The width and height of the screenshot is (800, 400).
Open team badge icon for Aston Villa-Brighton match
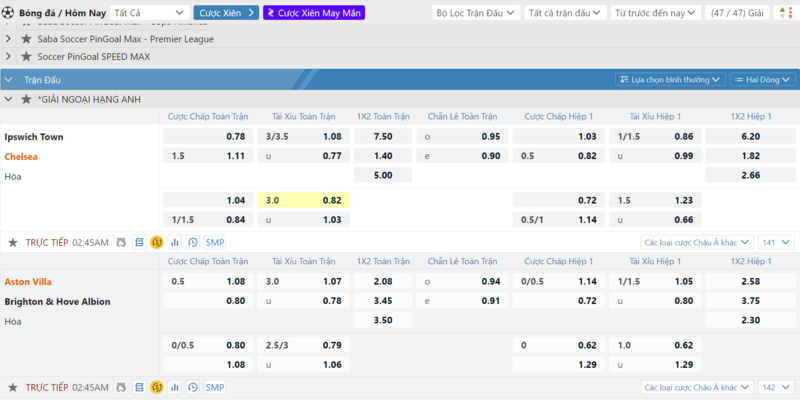pyautogui.click(x=121, y=388)
